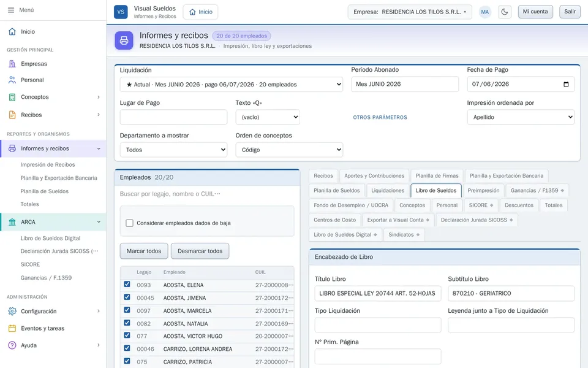Open the Liquidación dropdown
This screenshot has height=368, width=588.
232,85
